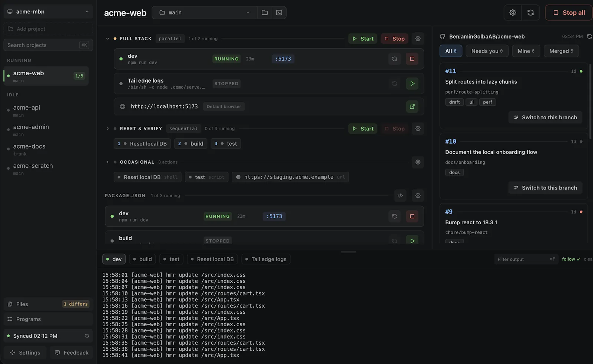
Task: Open Occasional group settings gear
Action: (x=418, y=162)
